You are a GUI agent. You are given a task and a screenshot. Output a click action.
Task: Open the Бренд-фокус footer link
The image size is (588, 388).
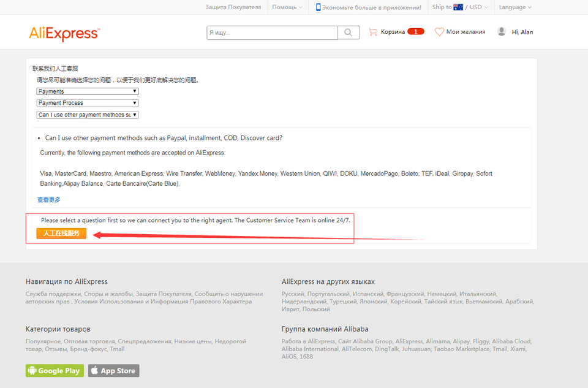88,349
